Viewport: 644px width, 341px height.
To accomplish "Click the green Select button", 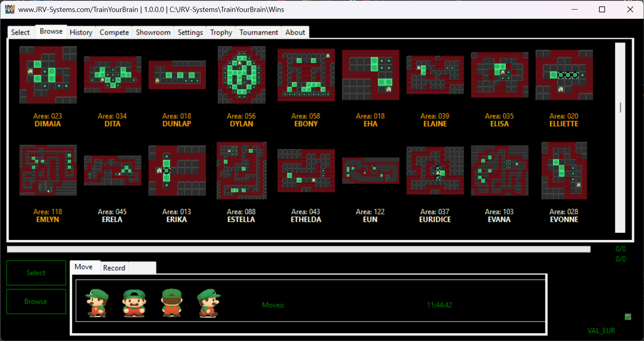I will click(36, 273).
